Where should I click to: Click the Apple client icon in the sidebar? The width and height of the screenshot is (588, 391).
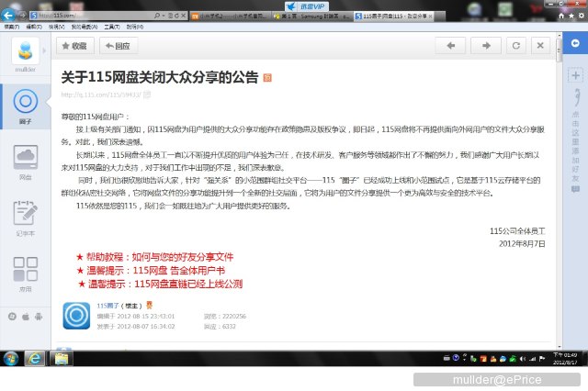26,317
